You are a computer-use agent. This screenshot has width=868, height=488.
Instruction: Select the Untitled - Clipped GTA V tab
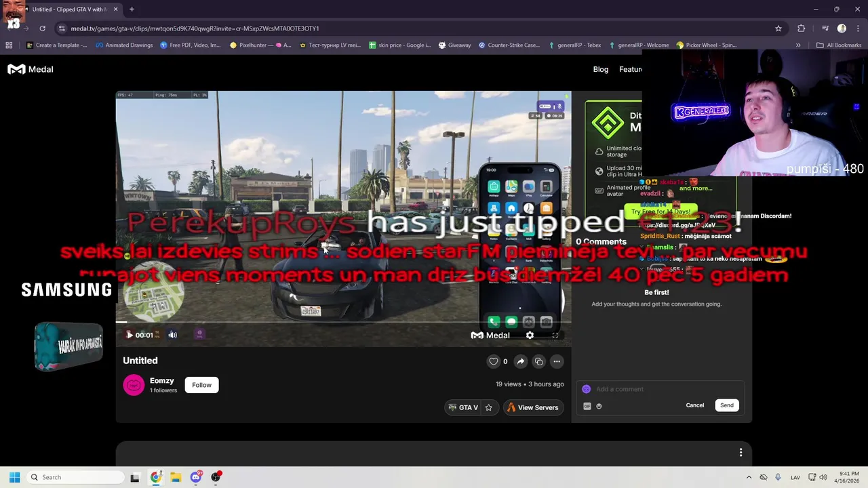coord(69,9)
